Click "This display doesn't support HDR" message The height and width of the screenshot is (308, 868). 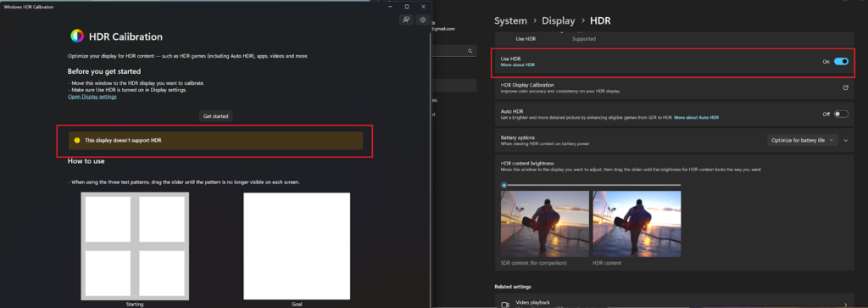click(123, 141)
